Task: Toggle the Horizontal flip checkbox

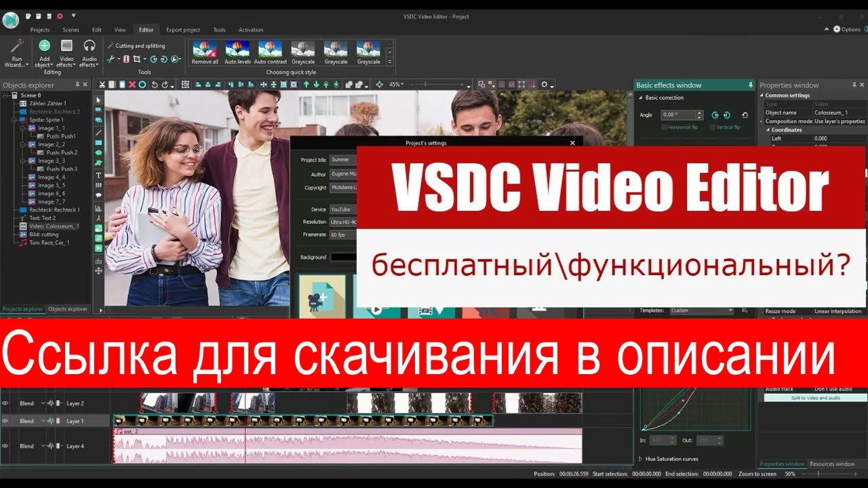Action: click(664, 127)
